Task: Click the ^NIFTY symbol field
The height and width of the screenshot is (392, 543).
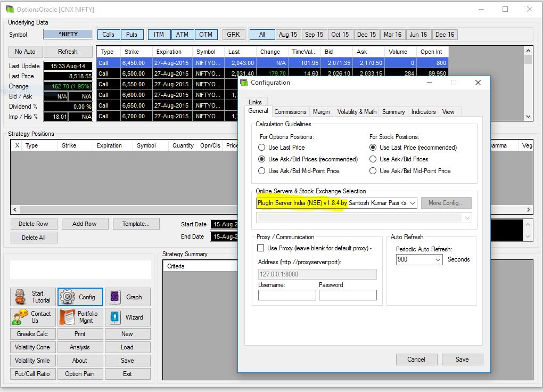Action: [68, 34]
